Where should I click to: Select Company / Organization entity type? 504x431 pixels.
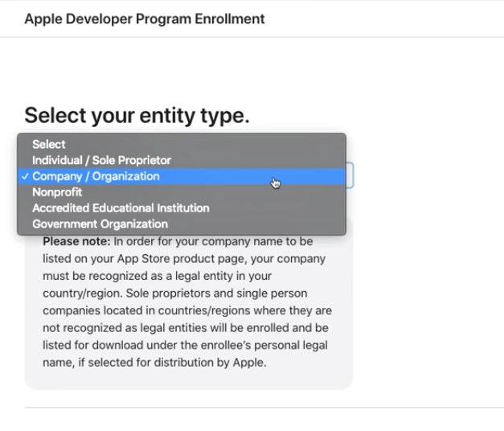tap(96, 176)
